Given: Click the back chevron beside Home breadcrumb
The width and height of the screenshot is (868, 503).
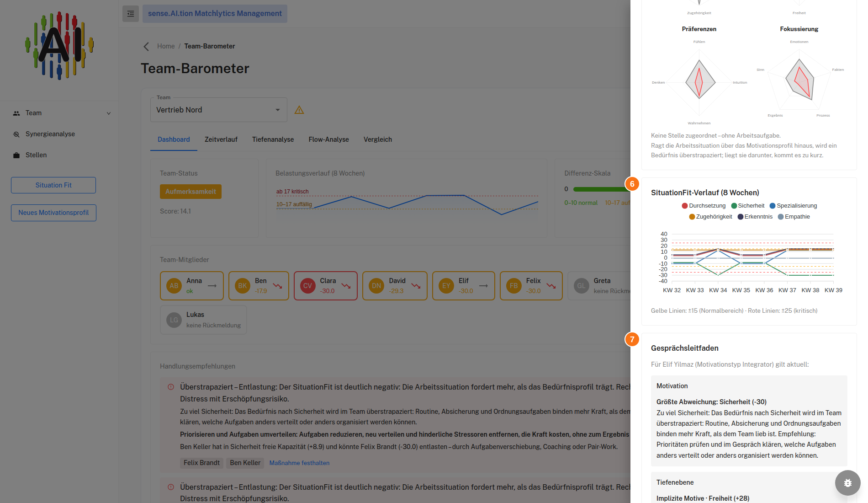Looking at the screenshot, I should [x=146, y=46].
